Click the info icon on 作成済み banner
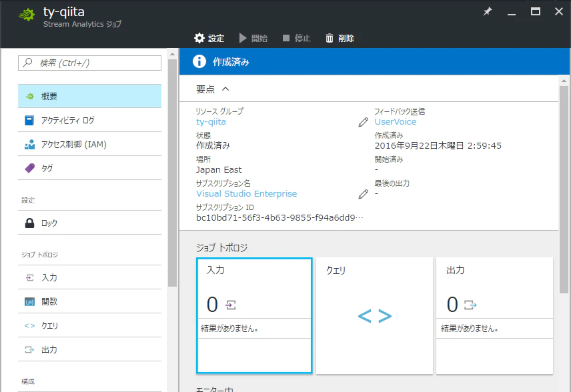The image size is (571, 392). [199, 61]
